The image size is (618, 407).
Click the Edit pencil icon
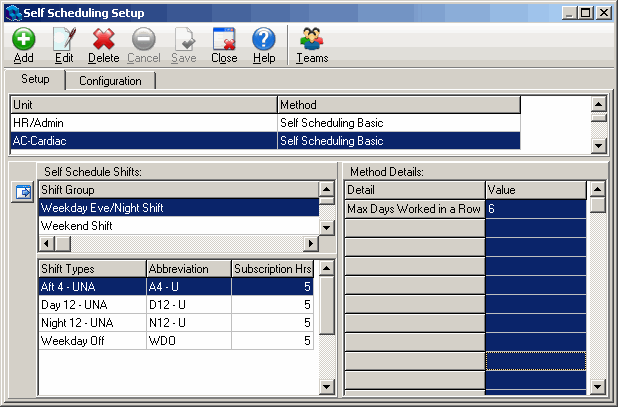[64, 40]
